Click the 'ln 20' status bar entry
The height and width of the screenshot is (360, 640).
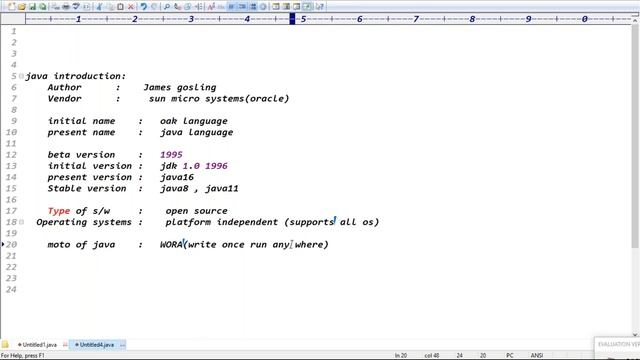[401, 356]
